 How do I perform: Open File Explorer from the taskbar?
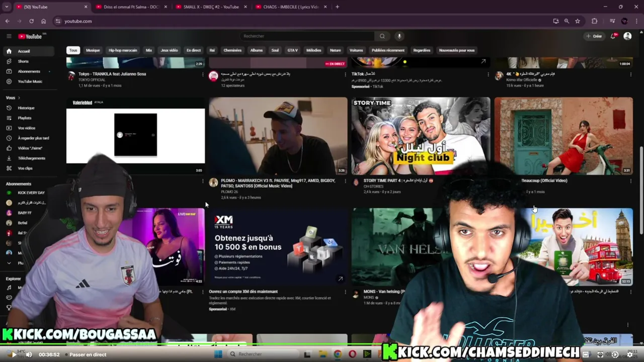pos(323,354)
